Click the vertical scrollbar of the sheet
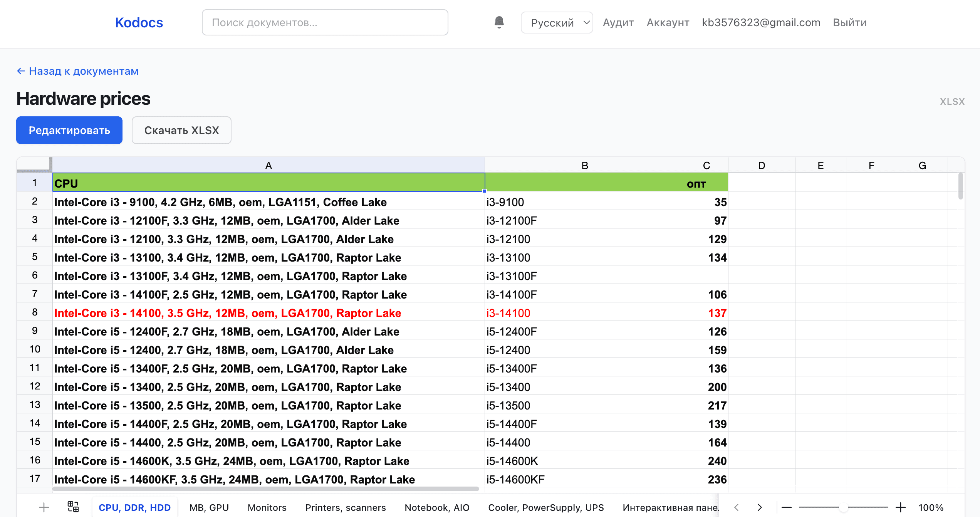Screen dimensions: 980x517 pyautogui.click(x=960, y=186)
